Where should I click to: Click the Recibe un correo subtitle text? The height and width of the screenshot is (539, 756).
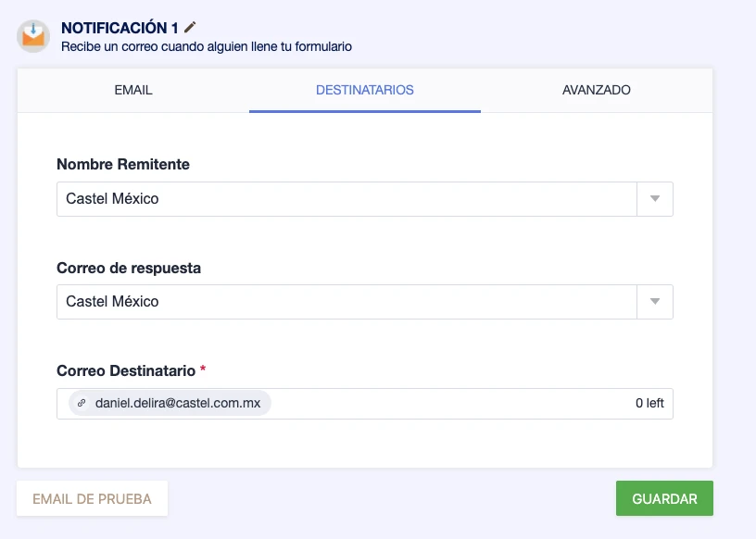205,46
